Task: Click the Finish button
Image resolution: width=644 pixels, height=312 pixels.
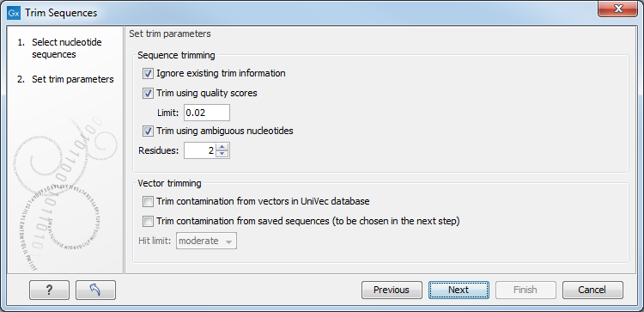Action: (x=526, y=290)
